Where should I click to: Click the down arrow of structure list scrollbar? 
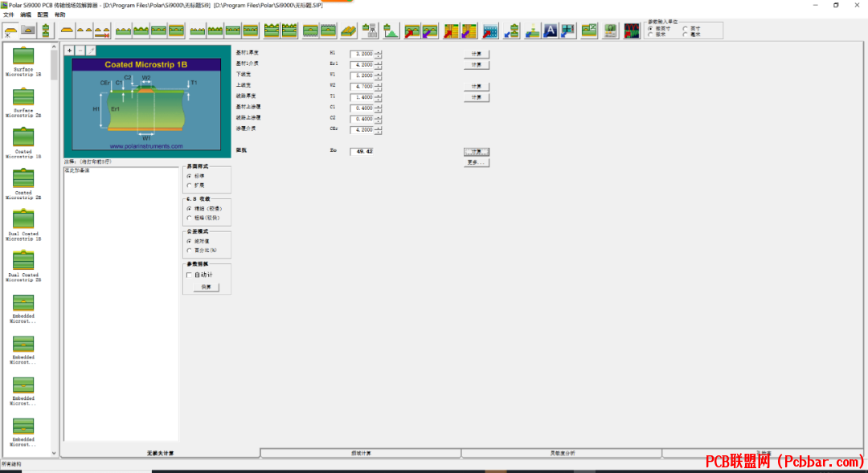click(54, 453)
